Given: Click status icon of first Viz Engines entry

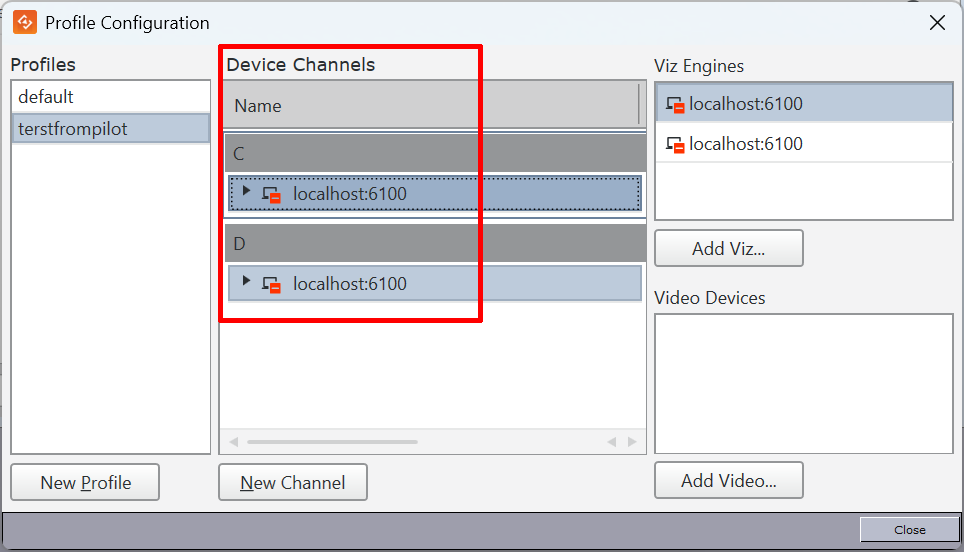Looking at the screenshot, I should pos(676,104).
